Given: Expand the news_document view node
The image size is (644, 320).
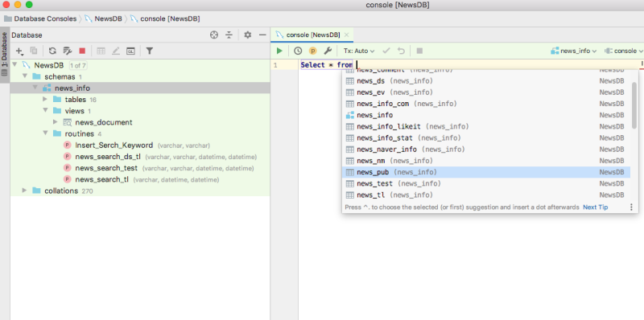Looking at the screenshot, I should point(56,122).
